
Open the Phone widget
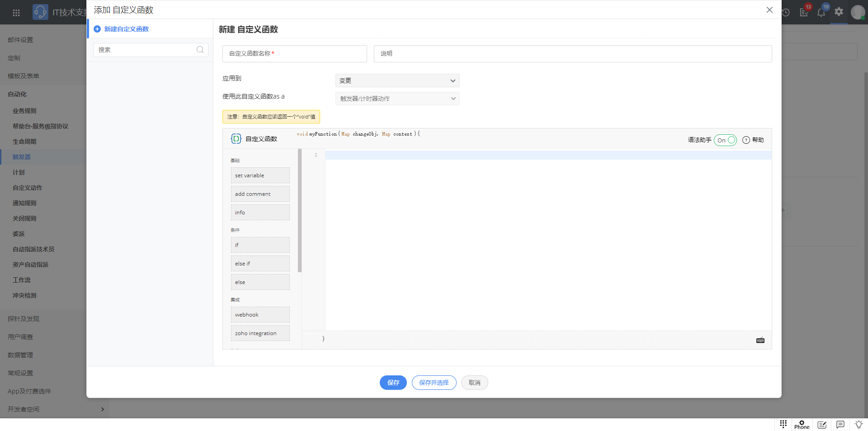coord(802,425)
